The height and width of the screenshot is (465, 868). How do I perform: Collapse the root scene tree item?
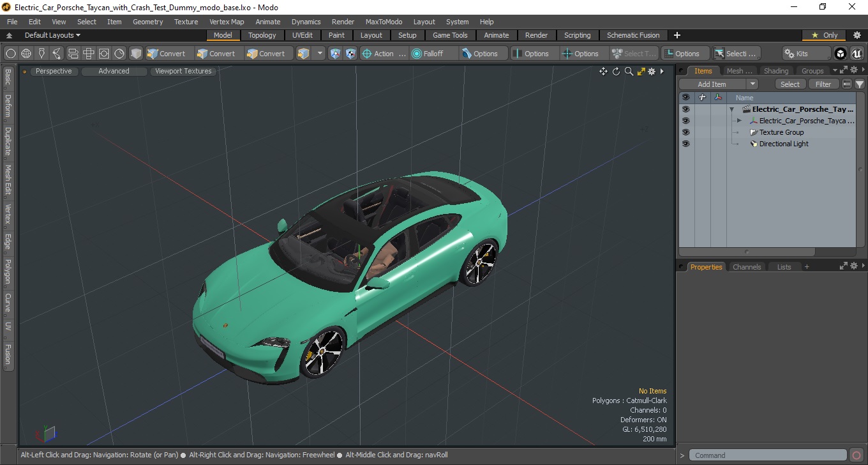coord(731,109)
